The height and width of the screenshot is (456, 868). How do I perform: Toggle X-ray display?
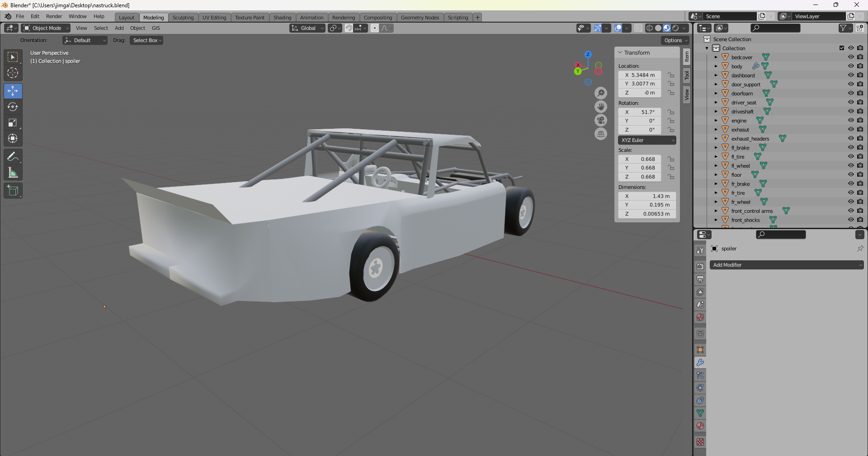tap(638, 28)
